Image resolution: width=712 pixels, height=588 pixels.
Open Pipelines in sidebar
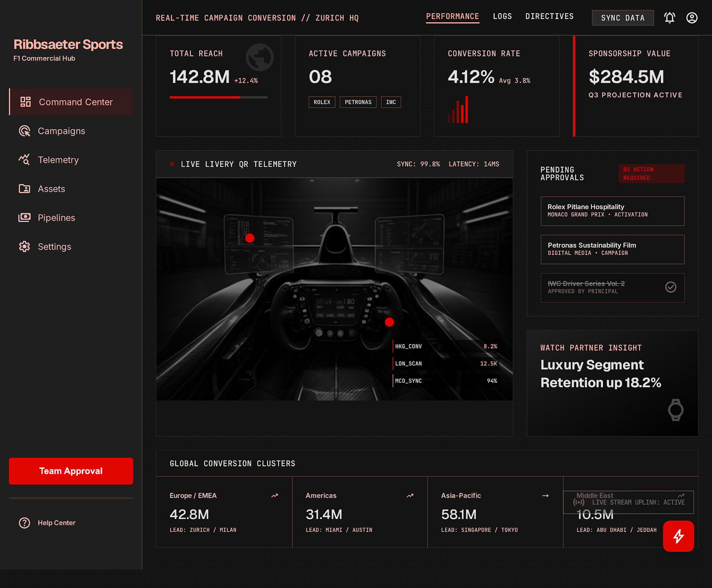click(71, 218)
